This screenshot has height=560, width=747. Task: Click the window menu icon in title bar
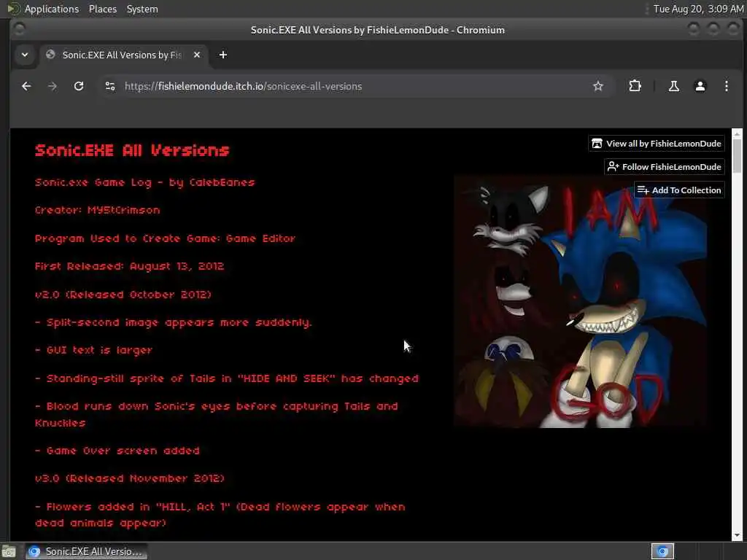coord(20,30)
